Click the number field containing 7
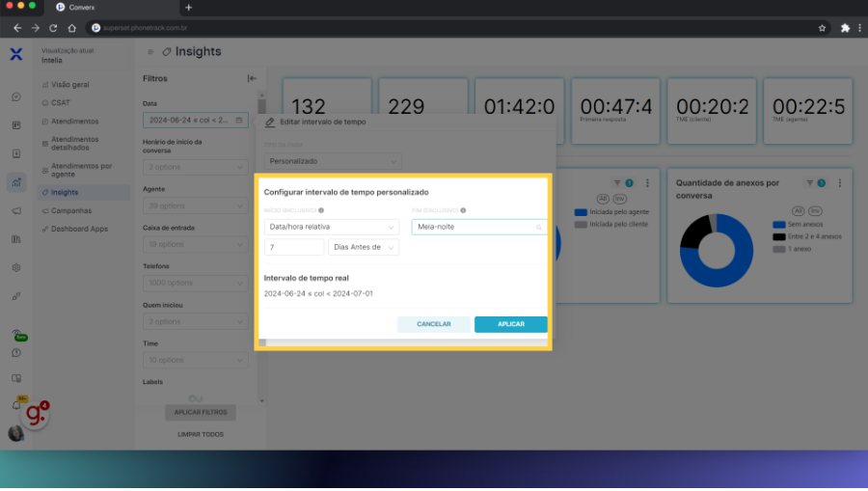868x491 pixels. tap(294, 247)
